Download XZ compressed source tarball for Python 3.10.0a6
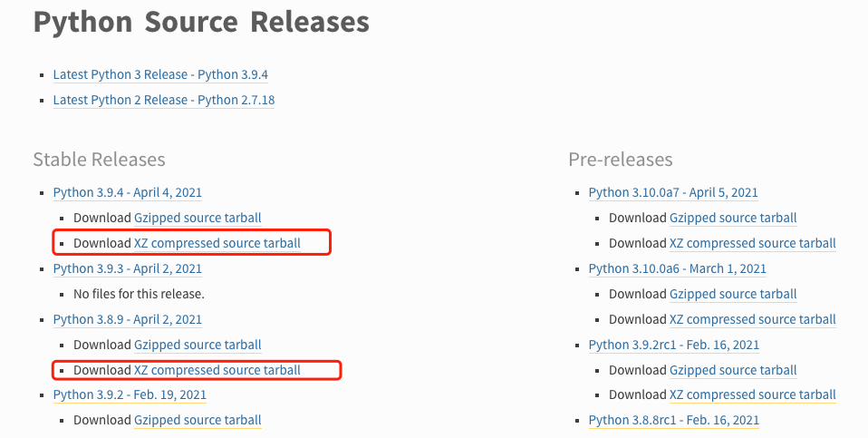This screenshot has width=868, height=438. pos(752,319)
